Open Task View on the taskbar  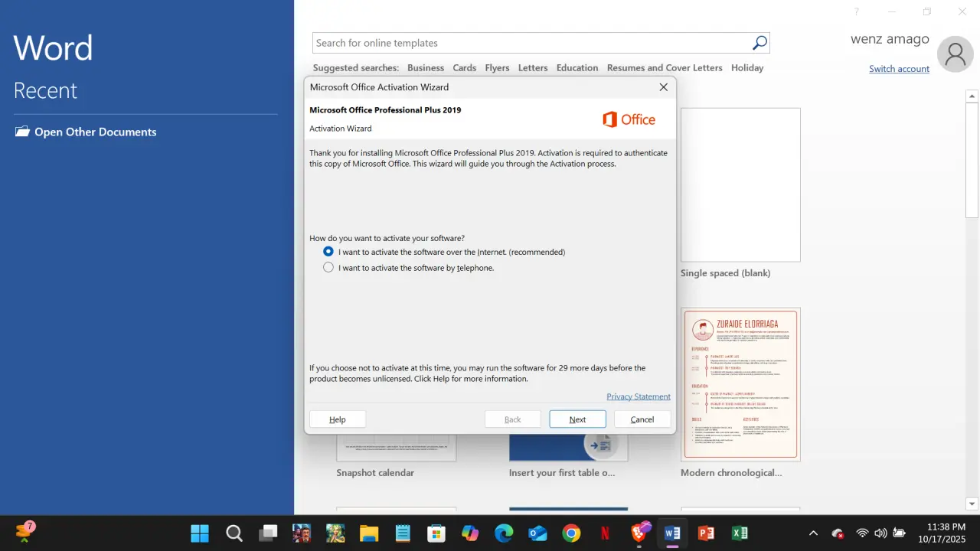268,533
